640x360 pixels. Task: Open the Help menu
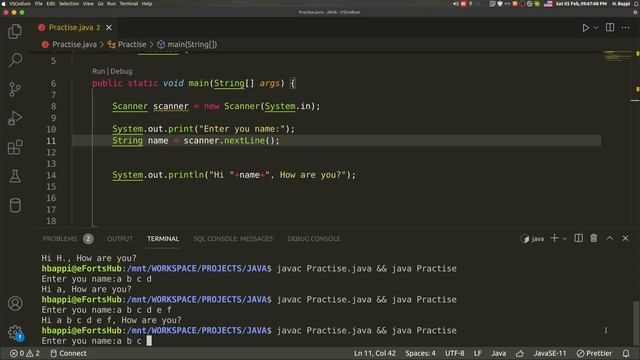pos(147,4)
